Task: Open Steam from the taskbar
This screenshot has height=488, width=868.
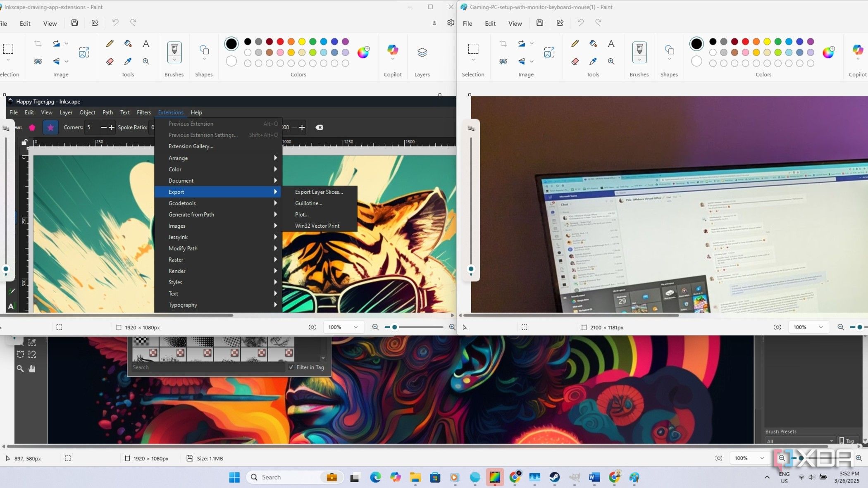Action: click(x=554, y=478)
